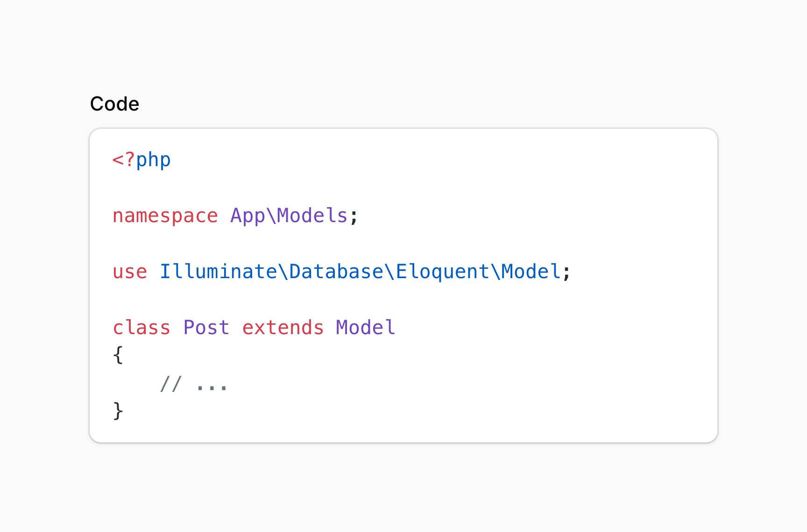Click "Eloquent" in the import path

[x=442, y=272]
